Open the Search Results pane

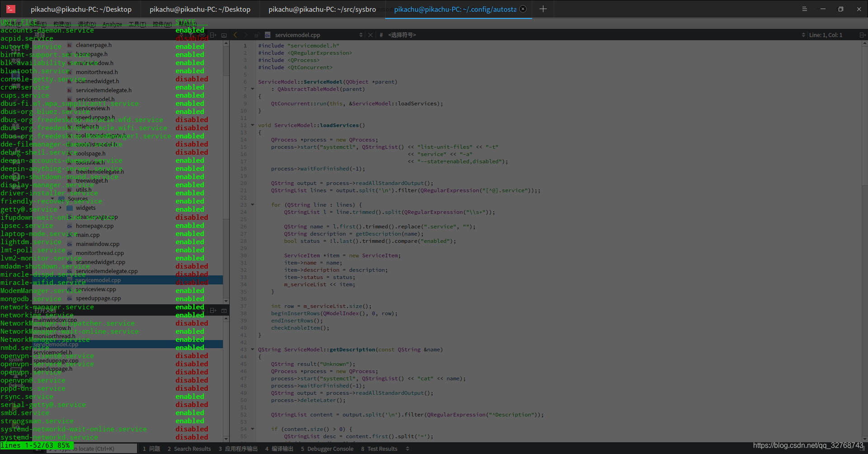click(189, 449)
